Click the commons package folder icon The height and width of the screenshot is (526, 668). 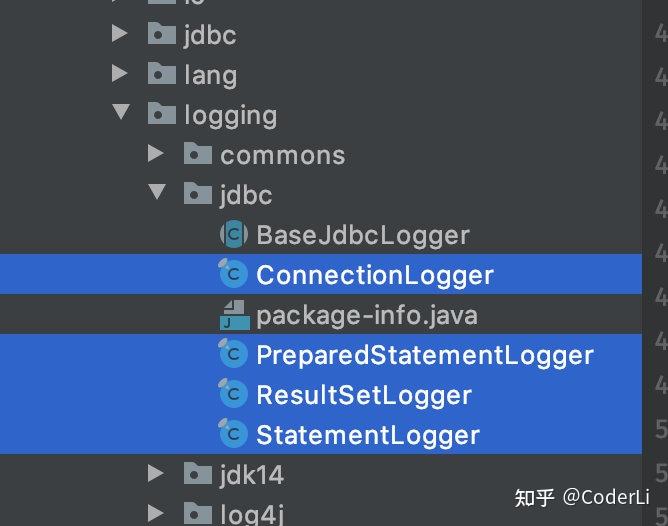(197, 154)
